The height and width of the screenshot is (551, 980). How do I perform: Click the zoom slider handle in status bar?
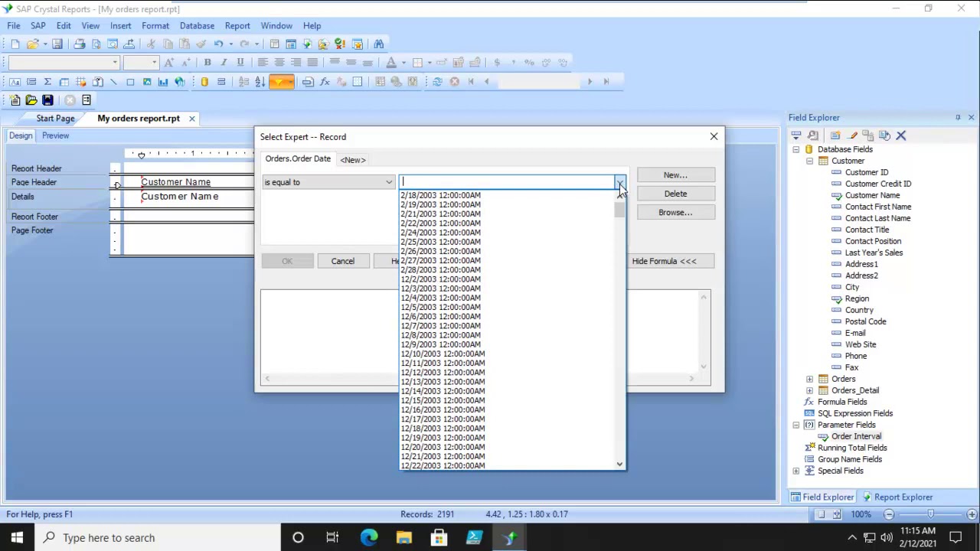coord(930,514)
